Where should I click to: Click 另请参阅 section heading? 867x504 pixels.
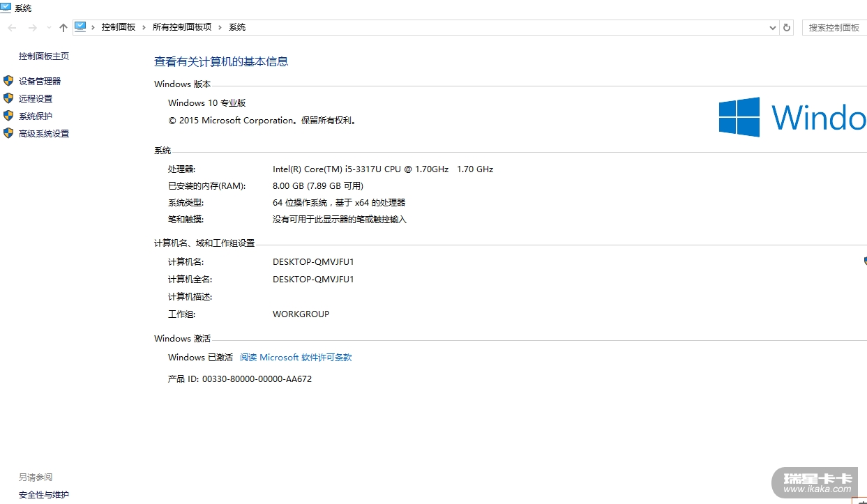point(36,478)
